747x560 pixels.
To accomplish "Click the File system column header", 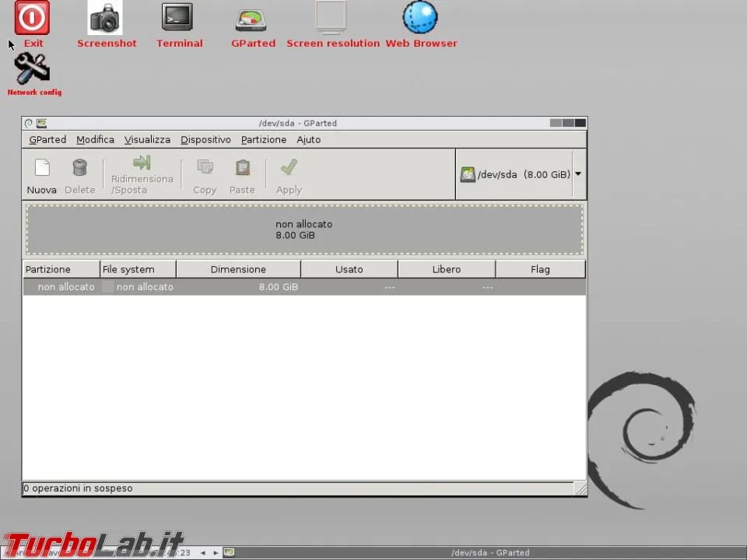I will [139, 269].
